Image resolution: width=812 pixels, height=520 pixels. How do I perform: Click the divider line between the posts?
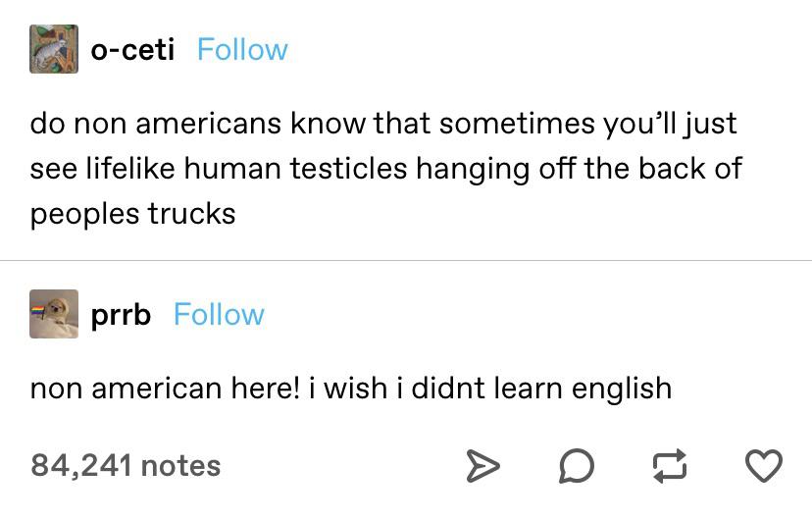(x=406, y=260)
